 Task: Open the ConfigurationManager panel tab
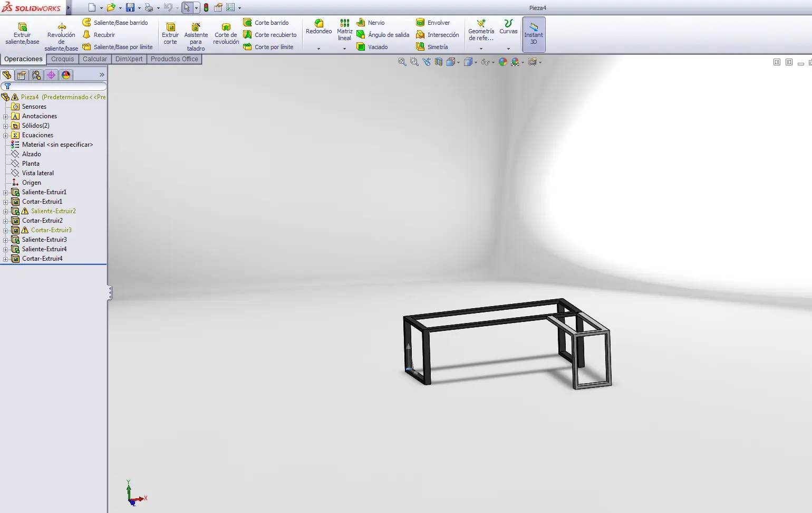click(x=36, y=75)
